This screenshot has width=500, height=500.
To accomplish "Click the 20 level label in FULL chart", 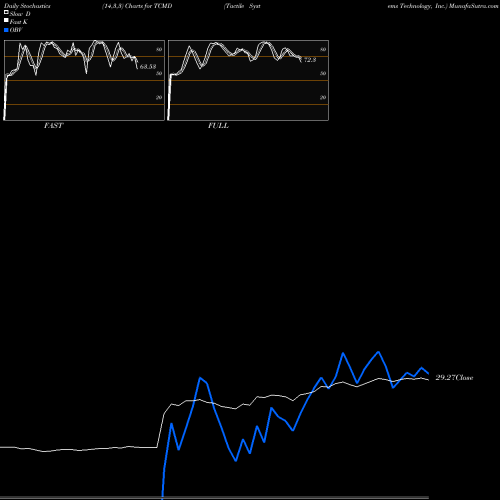I will point(323,97).
